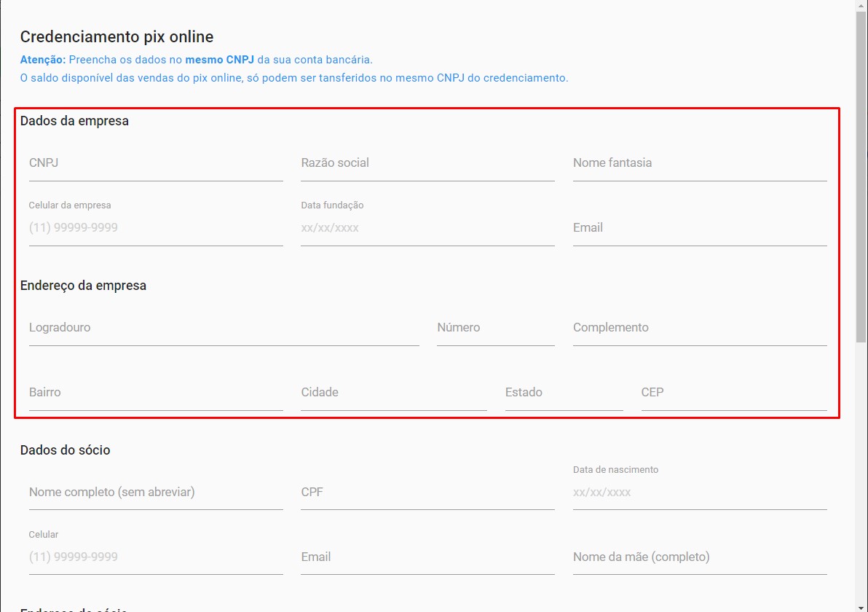Viewport: 868px width, 612px height.
Task: Focus the CEP input field
Action: [x=733, y=393]
